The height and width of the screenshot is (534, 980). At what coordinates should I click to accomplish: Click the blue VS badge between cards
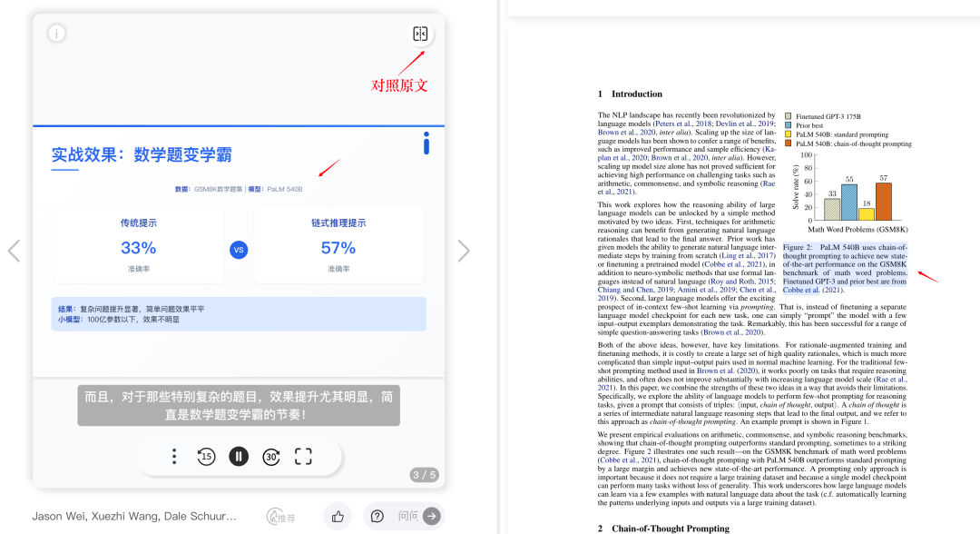[x=239, y=250]
